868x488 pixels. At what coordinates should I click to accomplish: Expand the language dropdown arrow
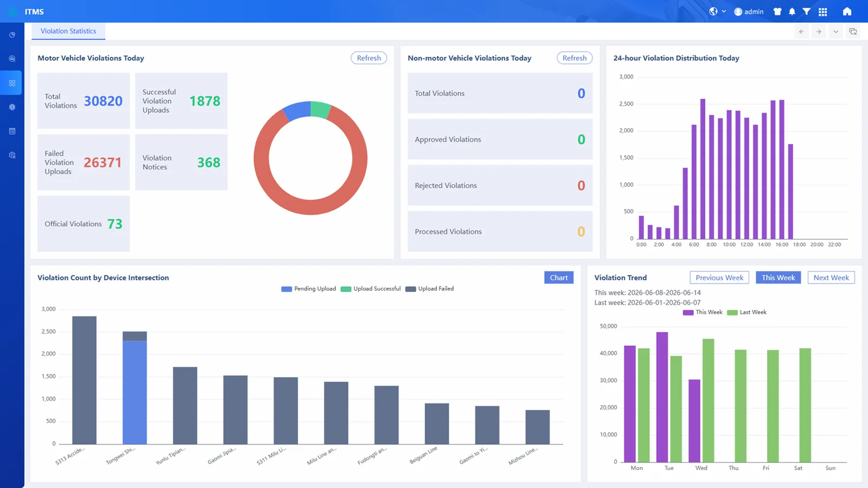(724, 11)
